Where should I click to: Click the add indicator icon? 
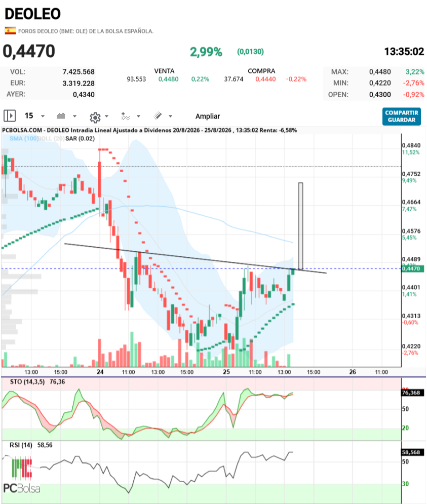click(x=125, y=116)
